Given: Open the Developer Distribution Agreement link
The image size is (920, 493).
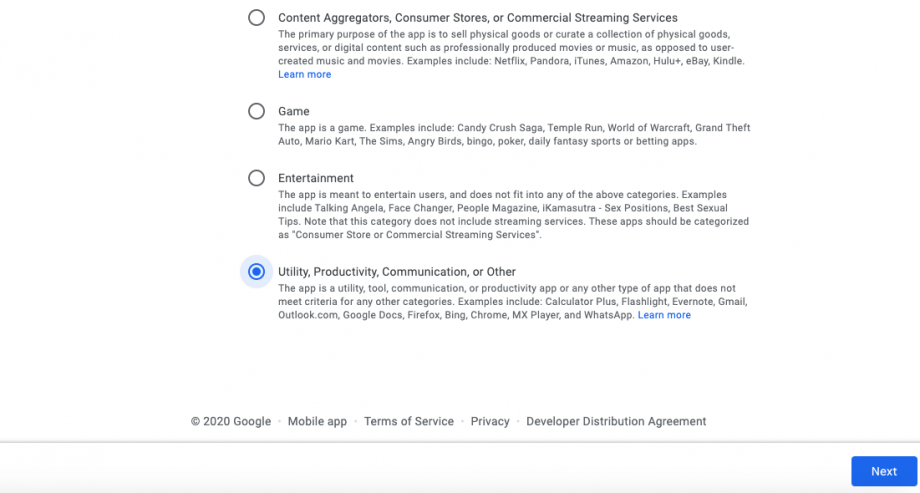Looking at the screenshot, I should [616, 421].
